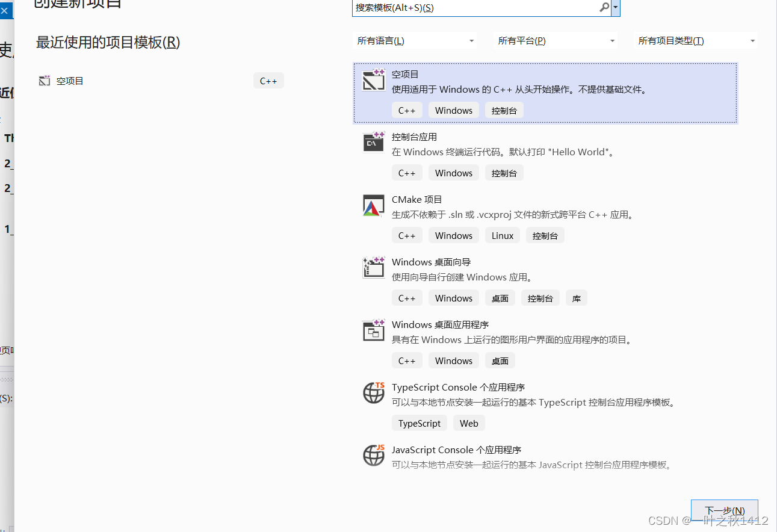Image resolution: width=777 pixels, height=532 pixels.
Task: Open the 所有项目类型 type filter
Action: 696,41
